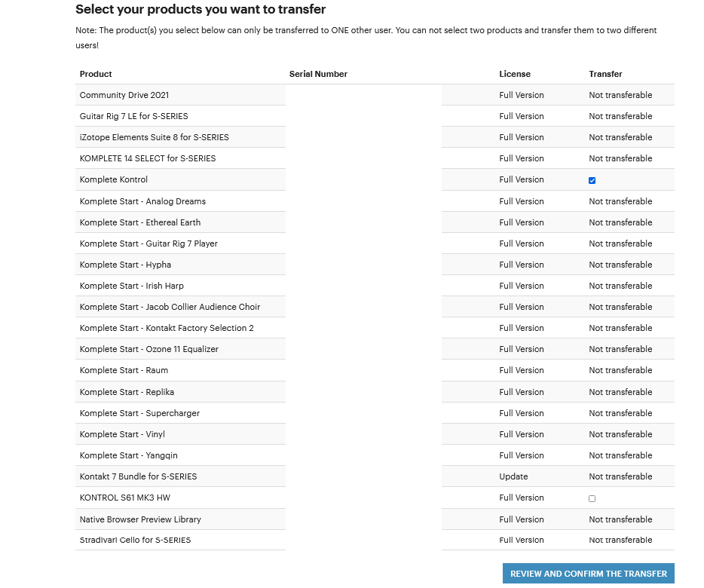
Task: Select Komplete Start - Ozone 11 Equalizer
Action: pos(149,350)
